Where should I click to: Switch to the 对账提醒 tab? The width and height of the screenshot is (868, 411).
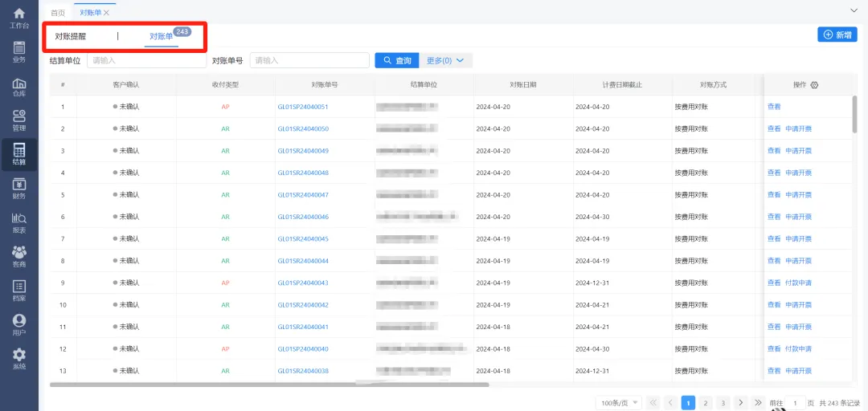point(70,36)
